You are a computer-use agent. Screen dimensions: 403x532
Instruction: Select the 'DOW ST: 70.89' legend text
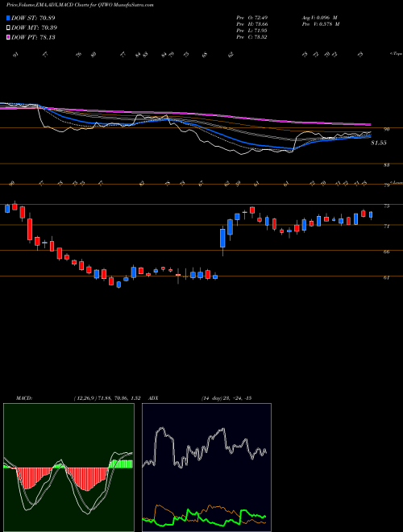(x=33, y=18)
